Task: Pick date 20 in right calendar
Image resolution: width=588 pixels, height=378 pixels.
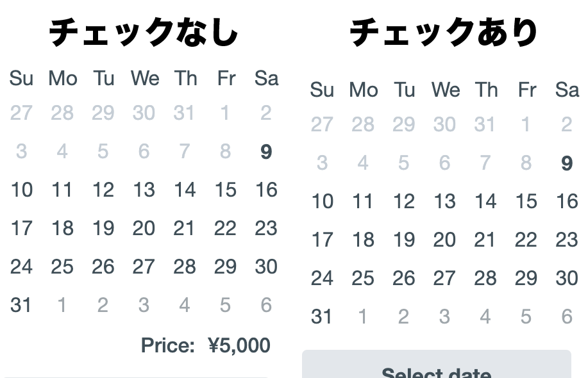Action: click(444, 240)
